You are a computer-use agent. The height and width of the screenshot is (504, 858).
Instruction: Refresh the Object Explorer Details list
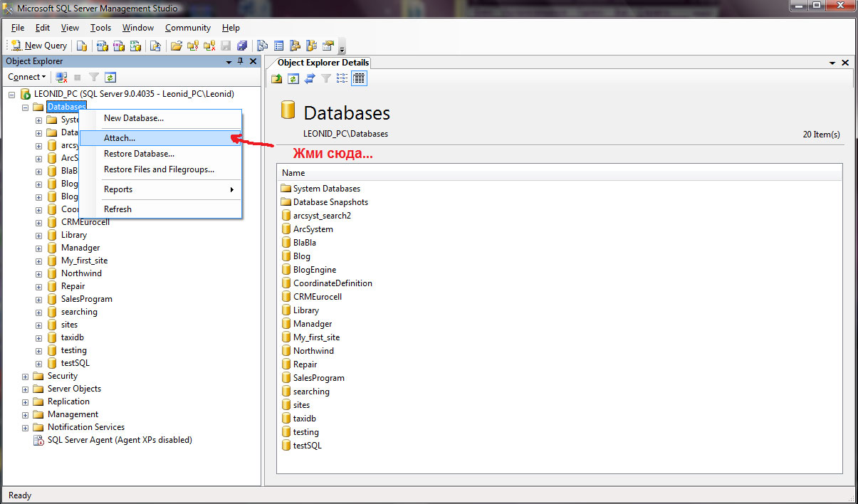tap(293, 78)
